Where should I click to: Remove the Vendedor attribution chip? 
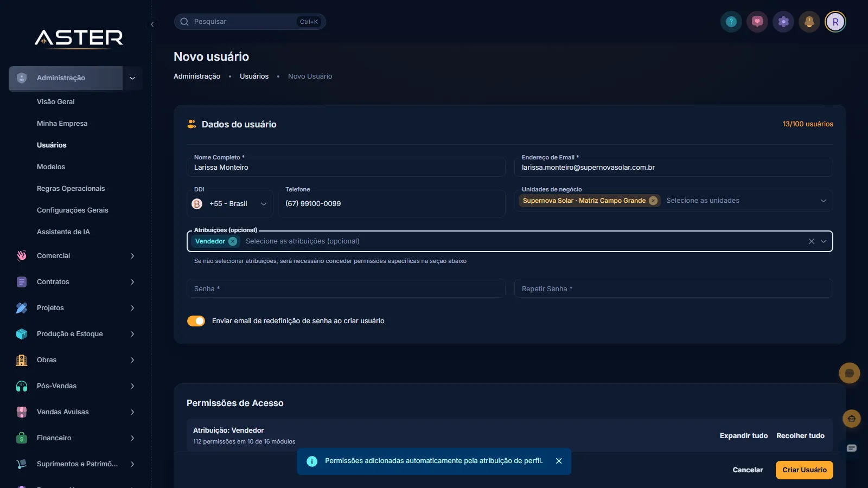pyautogui.click(x=233, y=241)
